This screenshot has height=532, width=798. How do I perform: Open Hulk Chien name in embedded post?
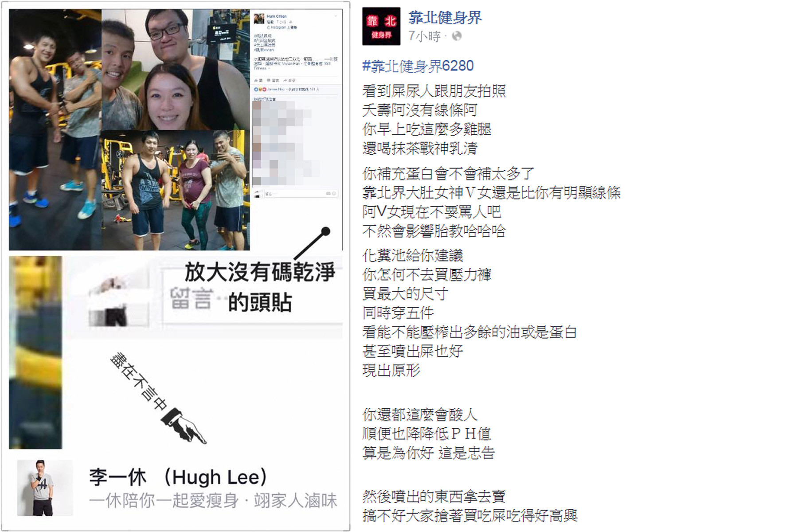[277, 16]
